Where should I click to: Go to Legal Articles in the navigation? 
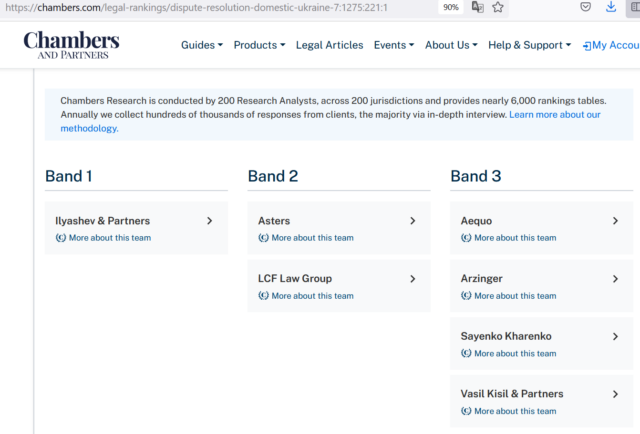330,45
